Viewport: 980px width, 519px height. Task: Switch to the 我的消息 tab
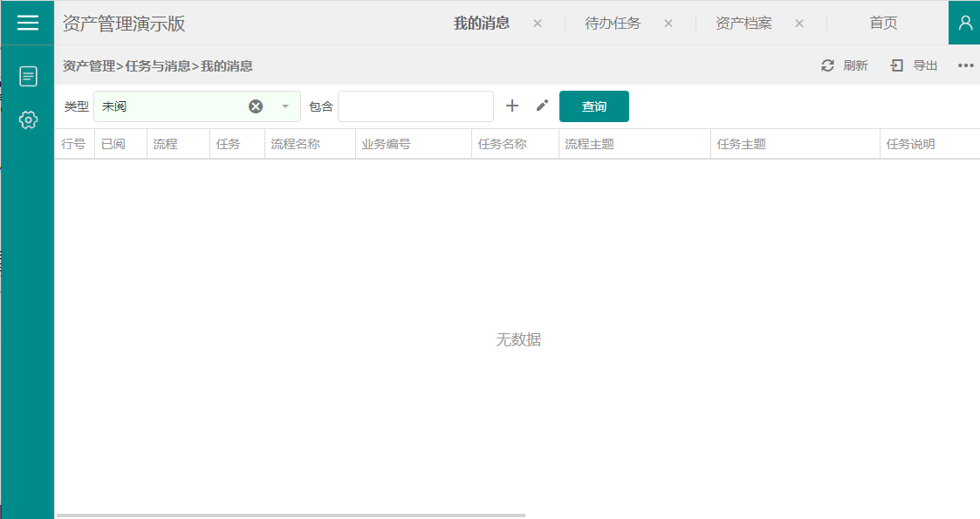click(x=481, y=23)
